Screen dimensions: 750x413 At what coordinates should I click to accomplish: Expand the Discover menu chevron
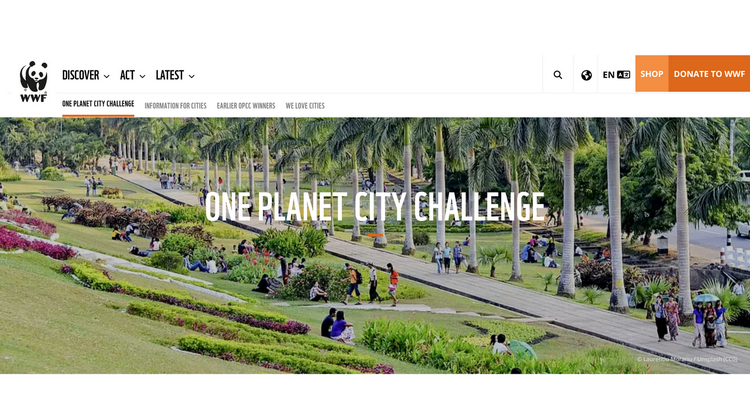click(107, 76)
